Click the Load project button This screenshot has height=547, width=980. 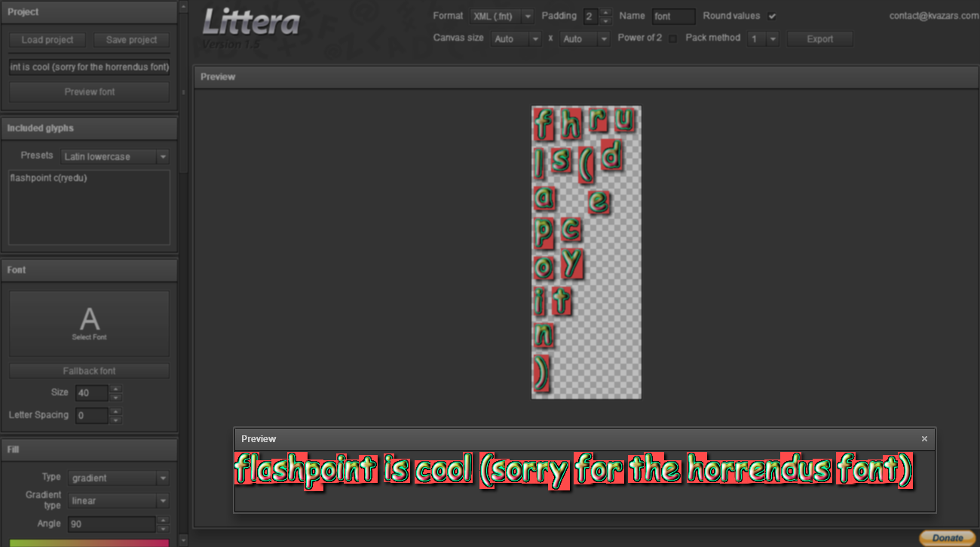click(47, 40)
